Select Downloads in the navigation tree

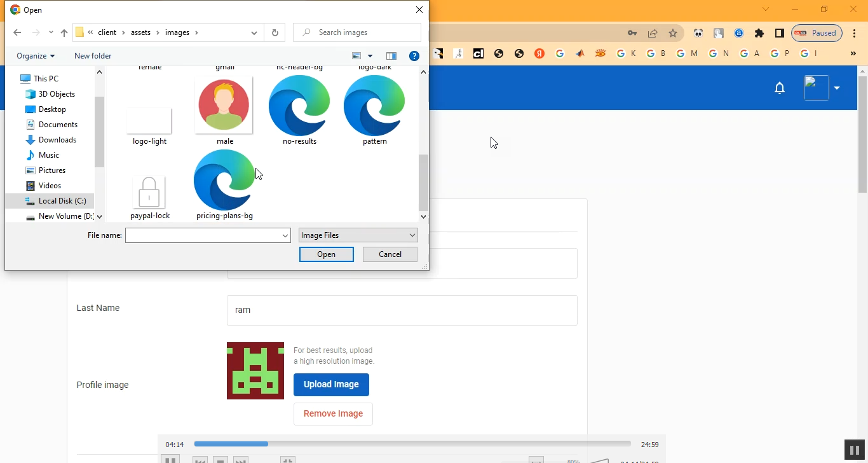[57, 140]
